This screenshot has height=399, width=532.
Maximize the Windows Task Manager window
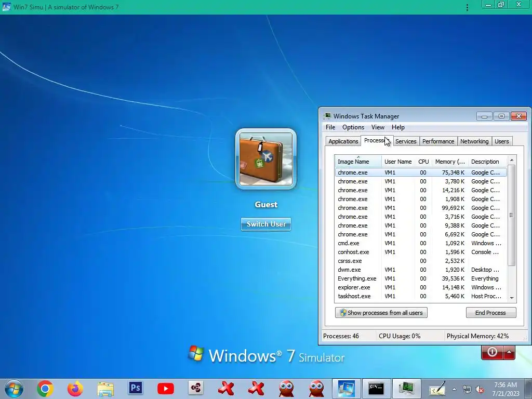(501, 116)
